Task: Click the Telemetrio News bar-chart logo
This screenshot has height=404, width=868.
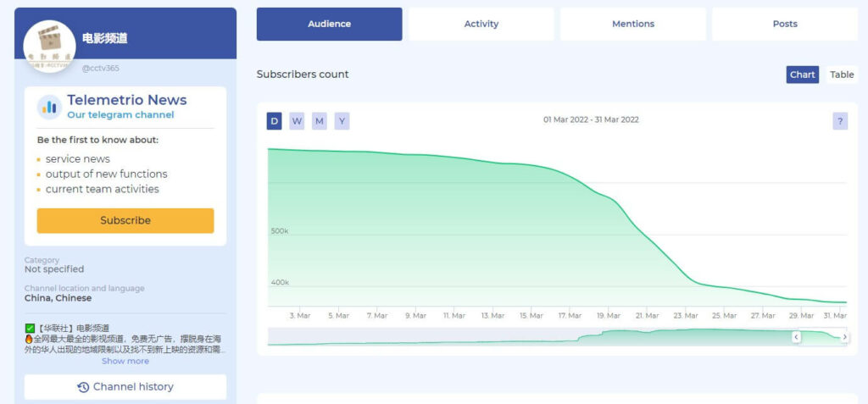Action: [49, 107]
